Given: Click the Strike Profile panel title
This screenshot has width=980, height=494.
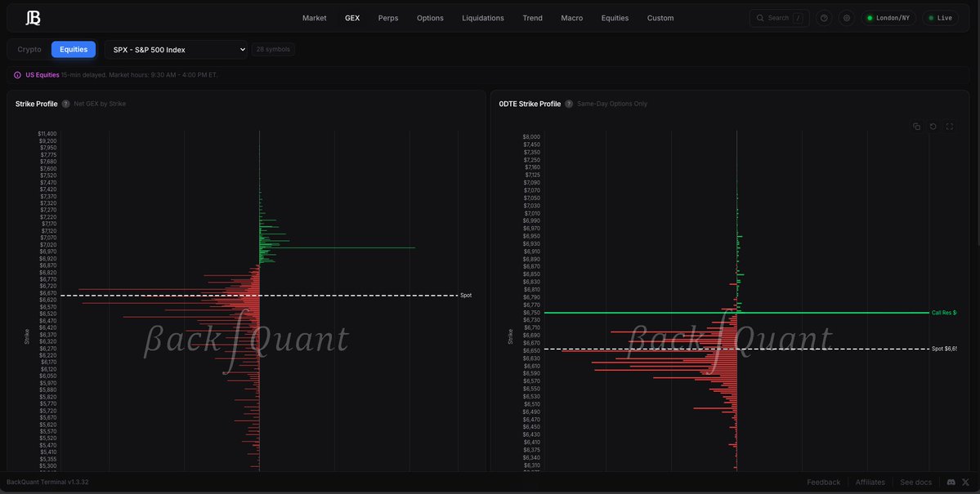Looking at the screenshot, I should coord(36,104).
